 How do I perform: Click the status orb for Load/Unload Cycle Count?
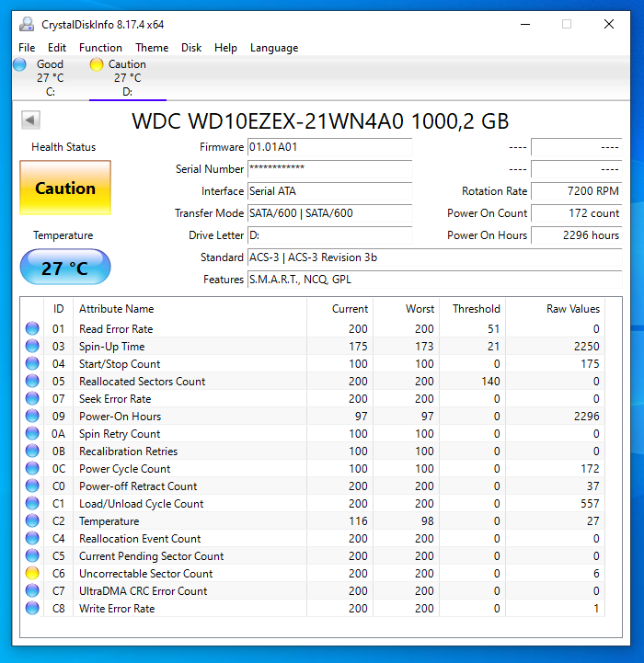[32, 503]
